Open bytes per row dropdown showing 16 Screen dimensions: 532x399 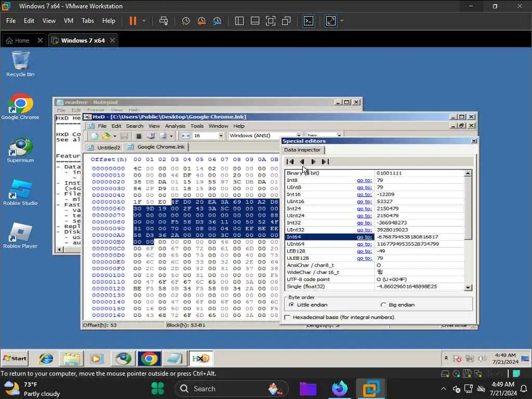(x=221, y=136)
